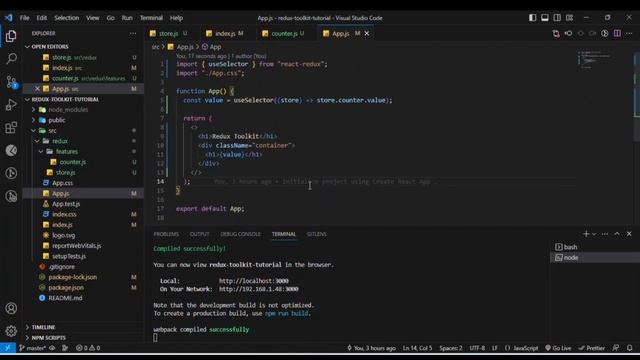
Task: Toggle the bottom panel layout icon
Action: pos(544,18)
